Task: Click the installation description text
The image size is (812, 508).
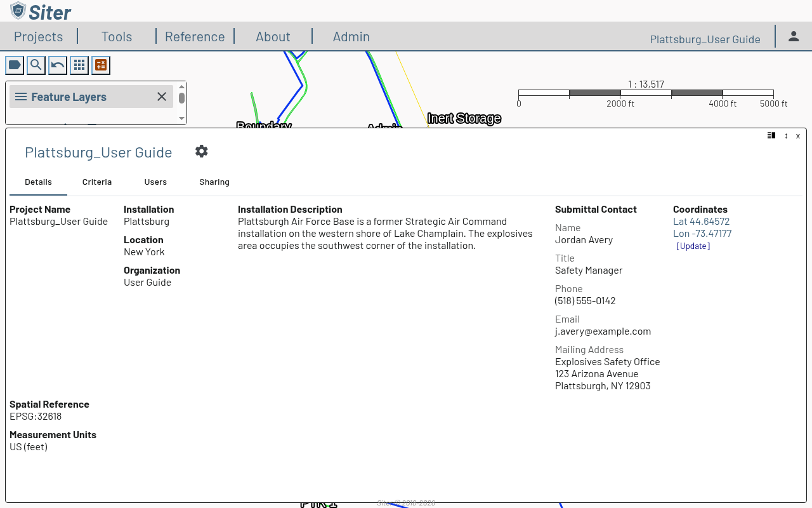Action: 385,234
